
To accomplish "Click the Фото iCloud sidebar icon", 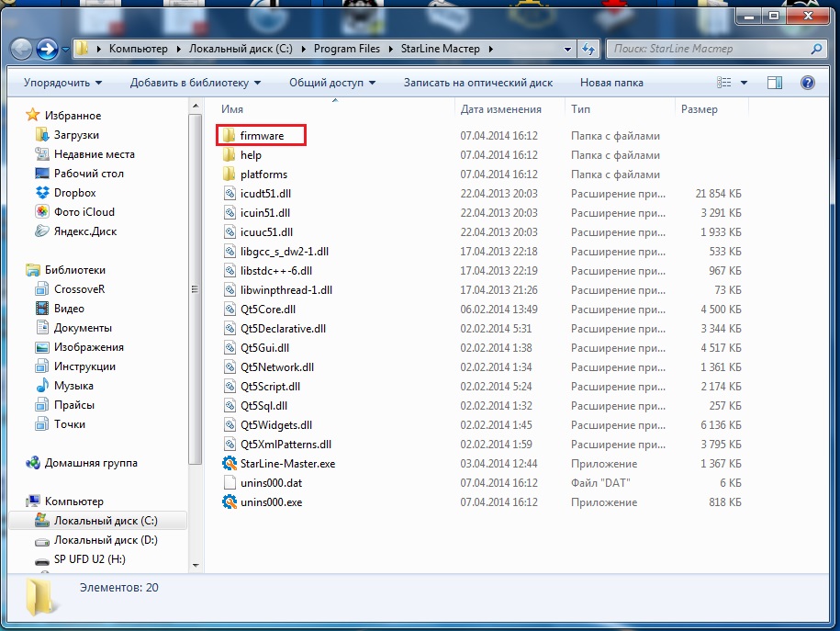I will coord(41,212).
